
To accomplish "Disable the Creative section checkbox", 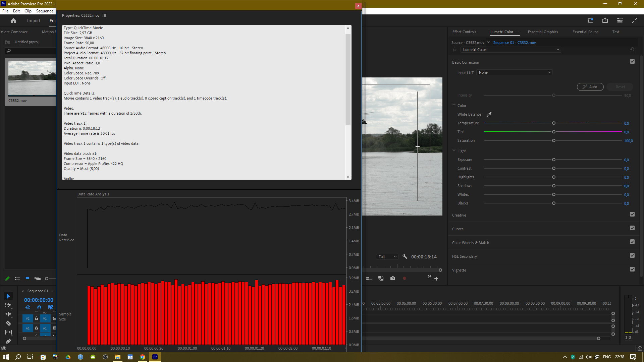I will tap(632, 214).
